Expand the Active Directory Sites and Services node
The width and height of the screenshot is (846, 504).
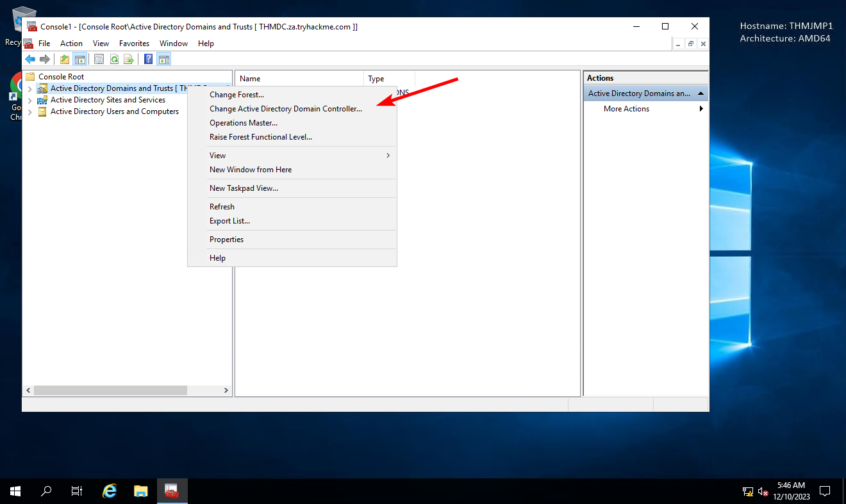click(x=29, y=100)
